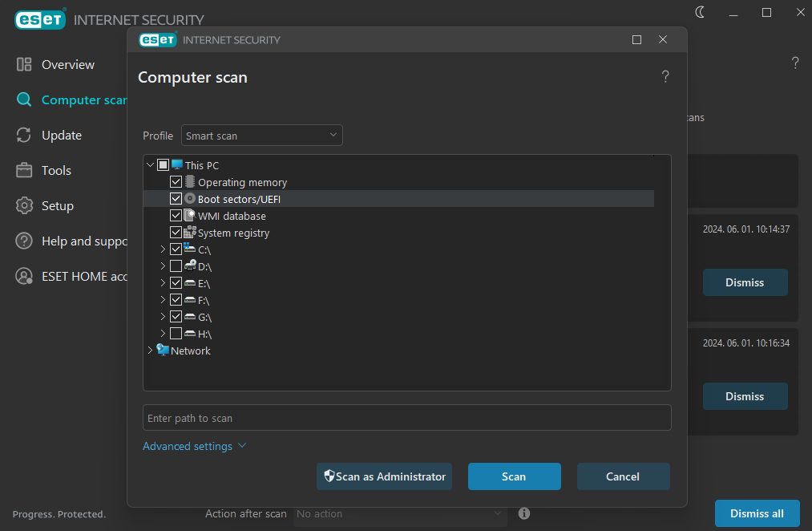
Task: Uncheck the Operating memory checkbox
Action: coord(176,182)
